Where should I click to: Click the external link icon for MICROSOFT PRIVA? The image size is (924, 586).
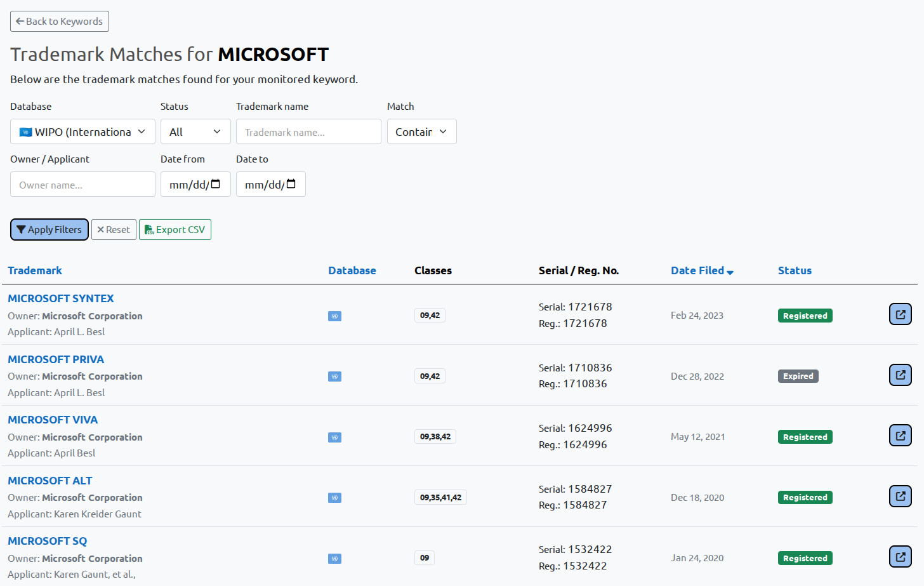coord(900,375)
